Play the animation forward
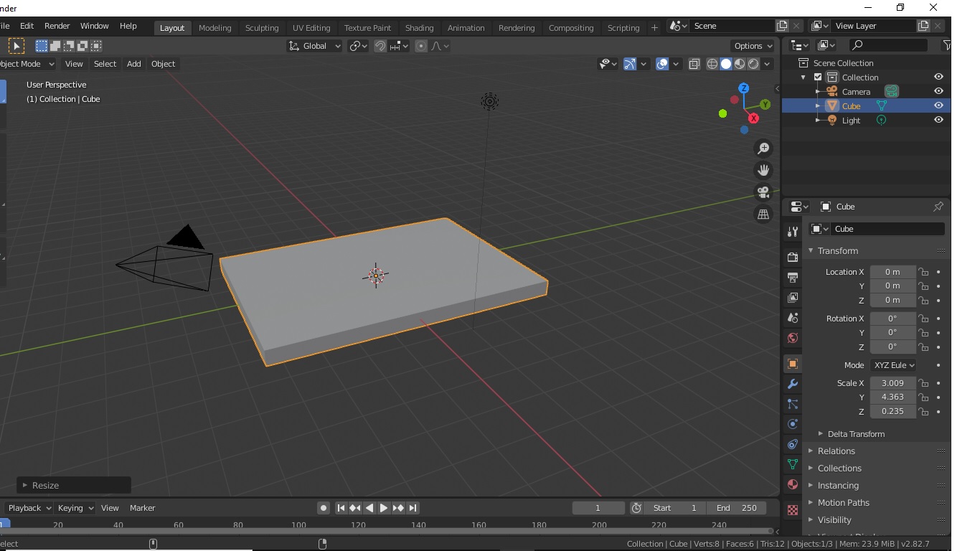 384,508
